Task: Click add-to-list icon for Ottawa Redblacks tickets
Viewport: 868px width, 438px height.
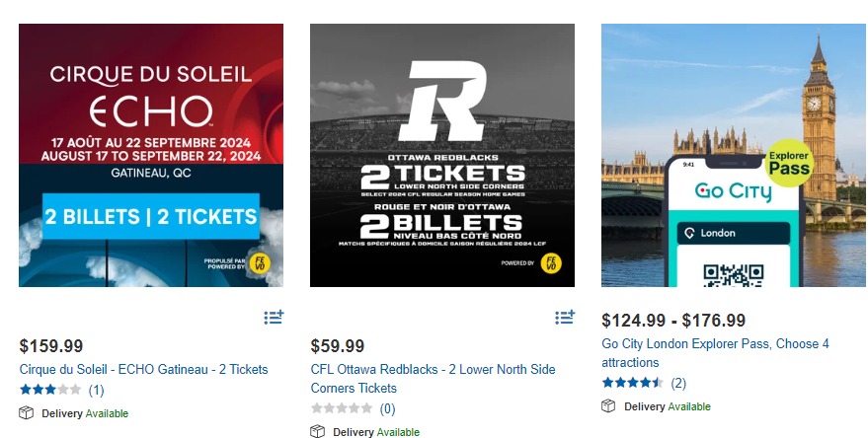Action: [565, 318]
